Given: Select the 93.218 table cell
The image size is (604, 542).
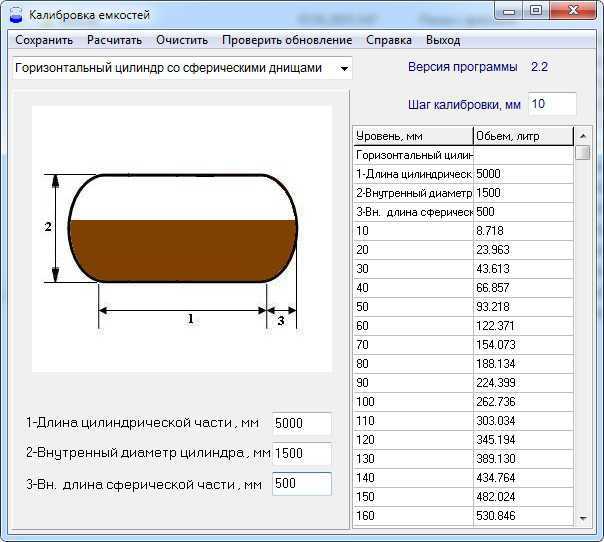Looking at the screenshot, I should [523, 307].
